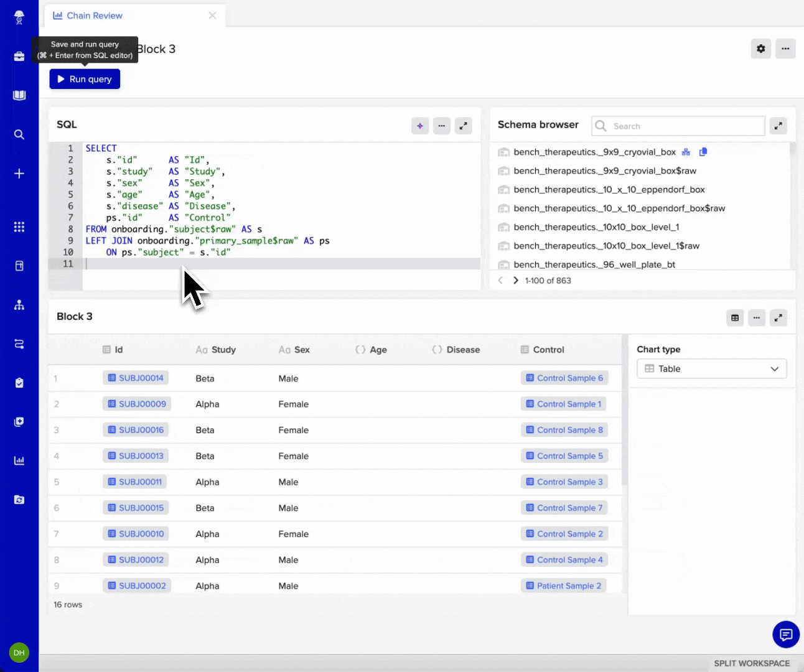Open the Chart type dropdown showing Table

click(711, 368)
